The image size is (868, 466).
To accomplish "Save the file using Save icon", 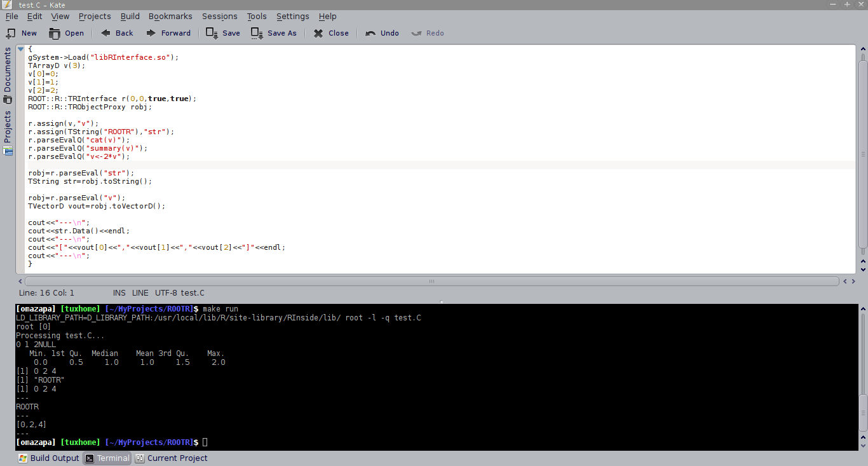I will click(212, 33).
